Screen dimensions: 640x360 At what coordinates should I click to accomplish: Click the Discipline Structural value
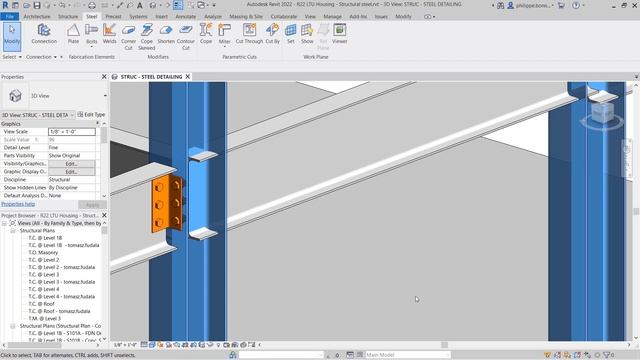tap(72, 180)
